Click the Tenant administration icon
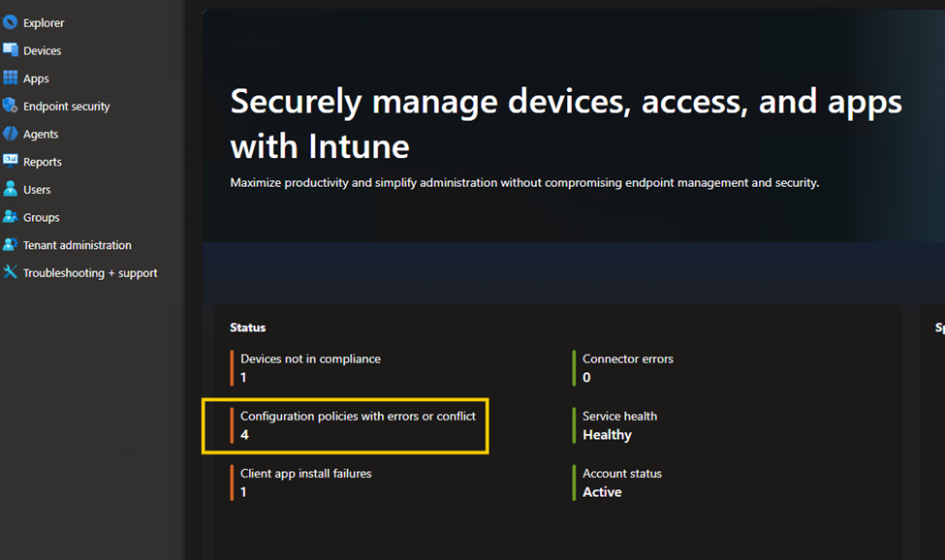 11,245
